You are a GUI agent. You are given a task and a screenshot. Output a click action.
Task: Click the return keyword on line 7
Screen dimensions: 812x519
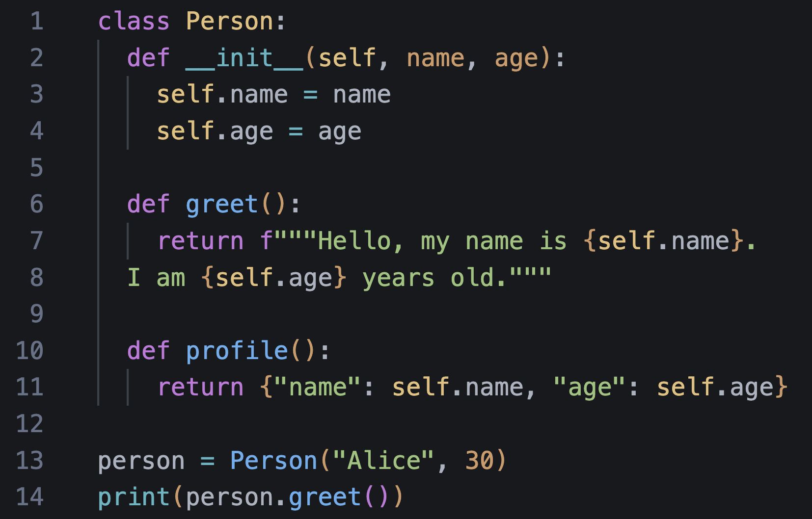200,241
